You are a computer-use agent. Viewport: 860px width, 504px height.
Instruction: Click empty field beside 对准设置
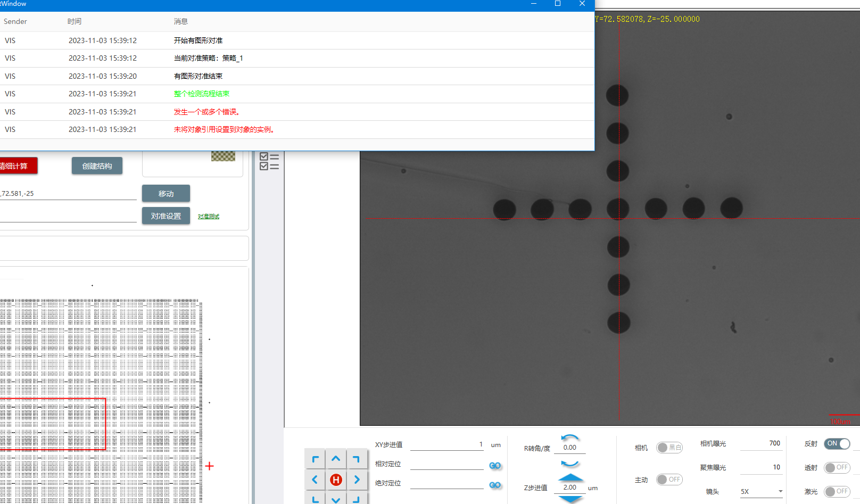(68, 216)
